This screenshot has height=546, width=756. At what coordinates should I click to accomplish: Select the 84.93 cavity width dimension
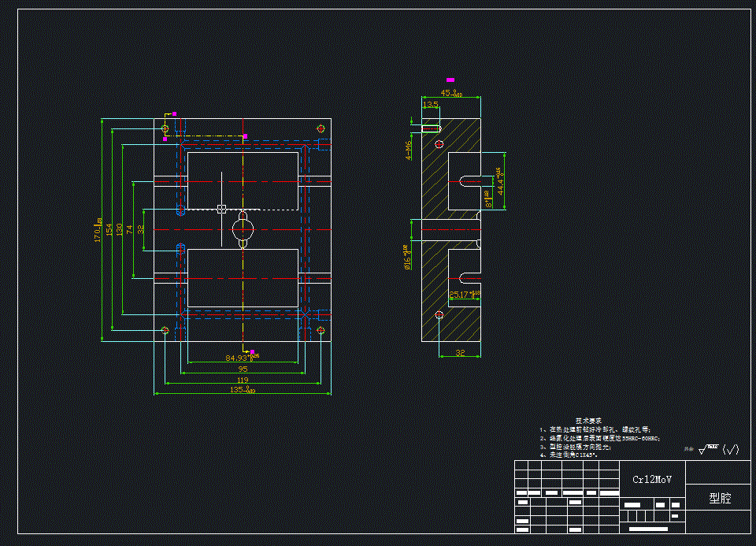click(x=242, y=358)
